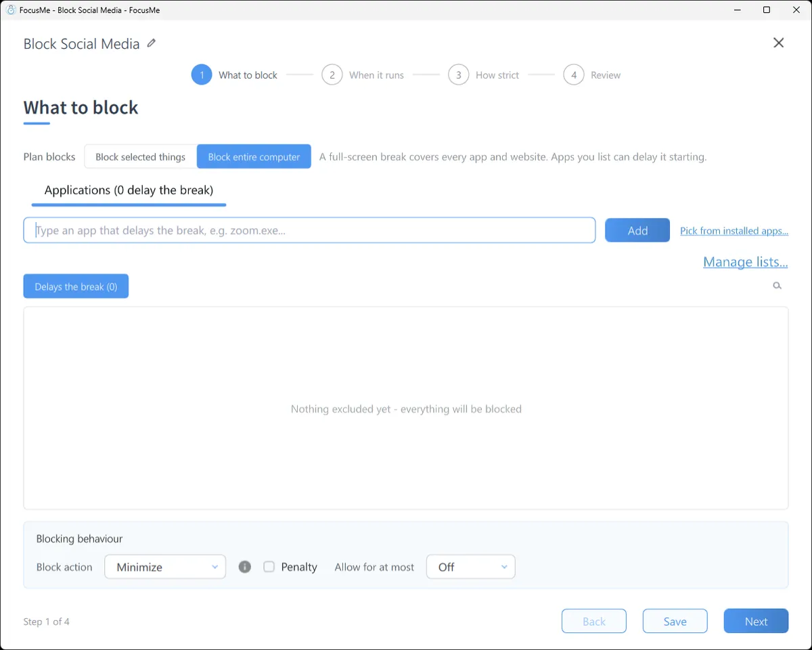Image resolution: width=812 pixels, height=650 pixels.
Task: Click the info icon beside Block action
Action: [x=245, y=567]
